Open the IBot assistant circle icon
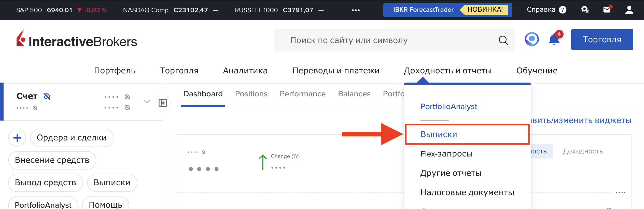 click(x=532, y=40)
